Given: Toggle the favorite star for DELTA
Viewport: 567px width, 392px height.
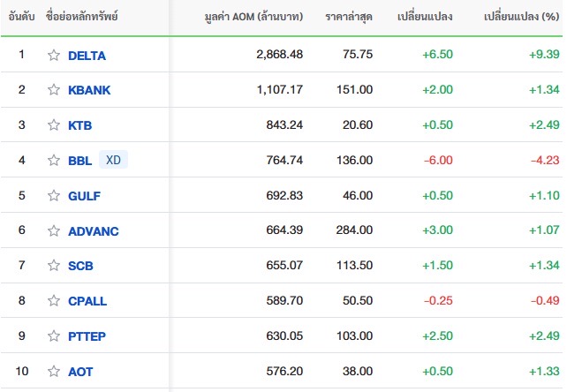Looking at the screenshot, I should point(54,55).
